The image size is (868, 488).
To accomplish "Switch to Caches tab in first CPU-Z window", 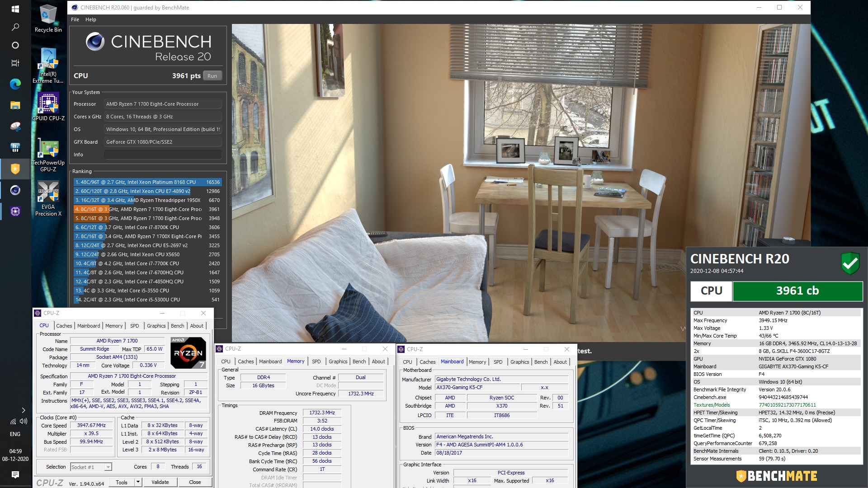I will click(64, 326).
